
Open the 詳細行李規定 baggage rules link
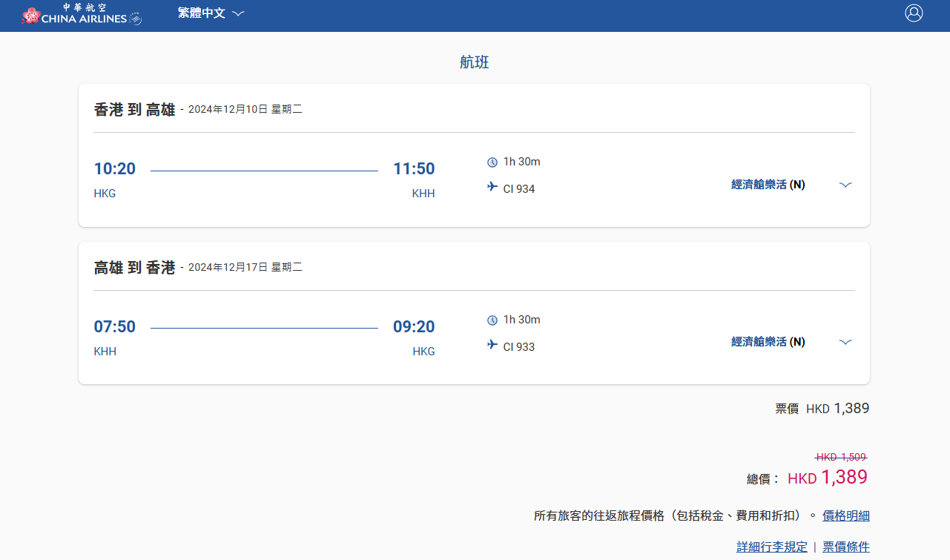pos(771,547)
